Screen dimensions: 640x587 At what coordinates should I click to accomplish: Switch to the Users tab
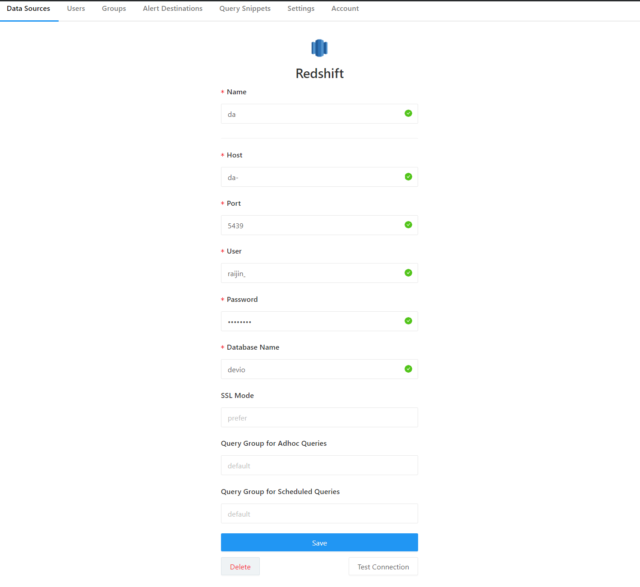pyautogui.click(x=76, y=9)
